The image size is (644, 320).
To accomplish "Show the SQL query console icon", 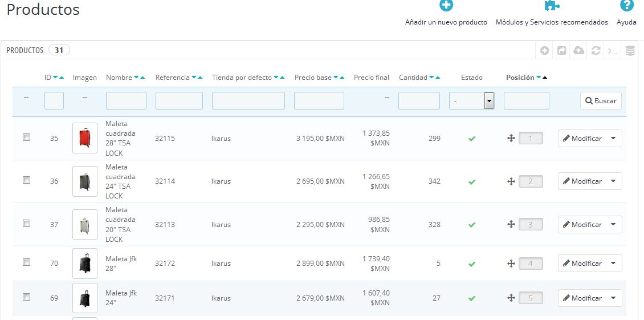I will pyautogui.click(x=613, y=51).
